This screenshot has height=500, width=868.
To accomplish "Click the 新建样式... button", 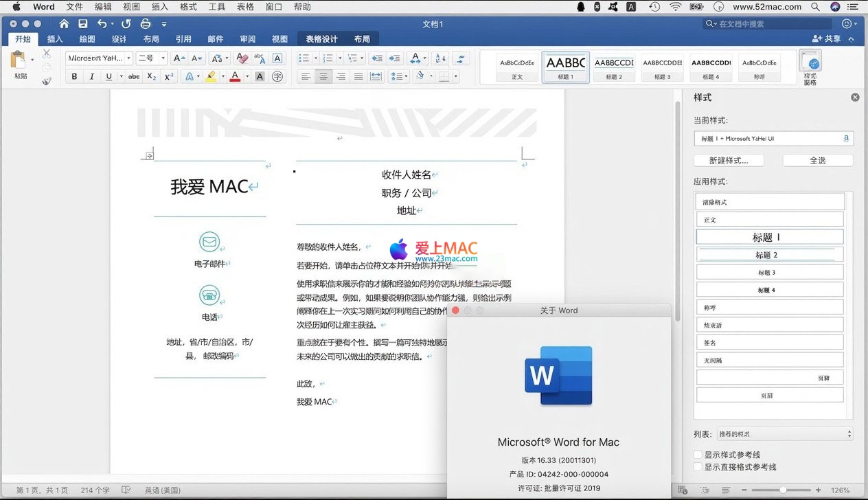I will pos(728,161).
